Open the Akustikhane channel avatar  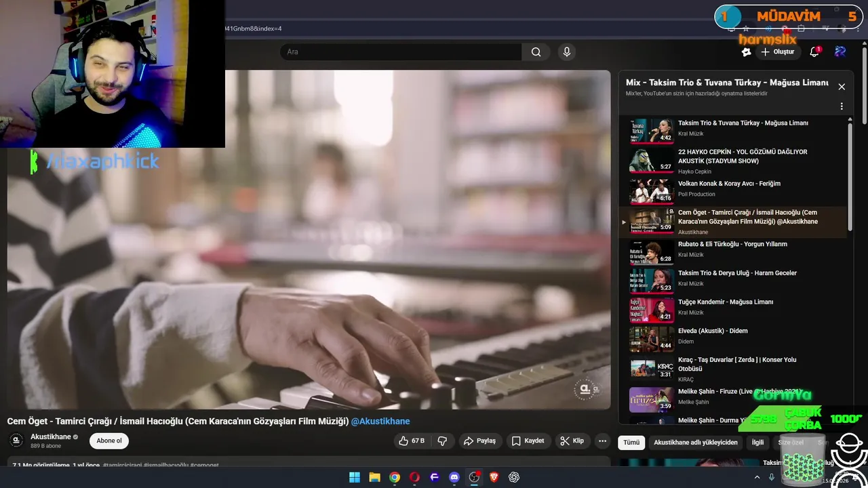[x=16, y=441]
